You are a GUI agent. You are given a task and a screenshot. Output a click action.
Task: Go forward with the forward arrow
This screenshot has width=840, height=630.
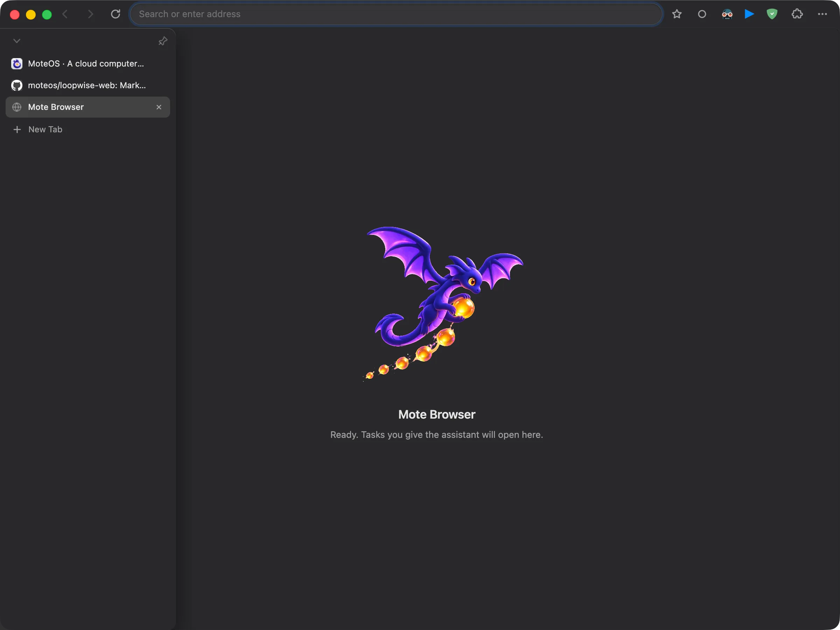point(90,14)
